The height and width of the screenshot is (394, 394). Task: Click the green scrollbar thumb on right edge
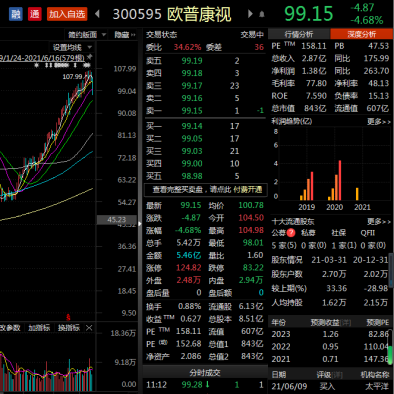(390, 355)
